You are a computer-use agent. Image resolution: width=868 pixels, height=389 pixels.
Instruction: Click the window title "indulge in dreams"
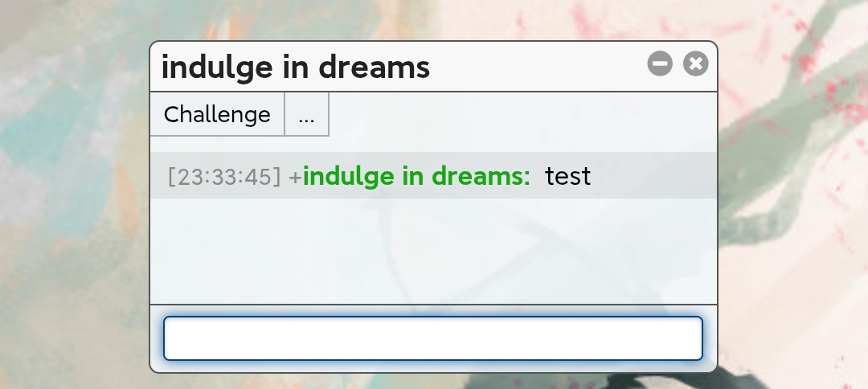point(296,67)
